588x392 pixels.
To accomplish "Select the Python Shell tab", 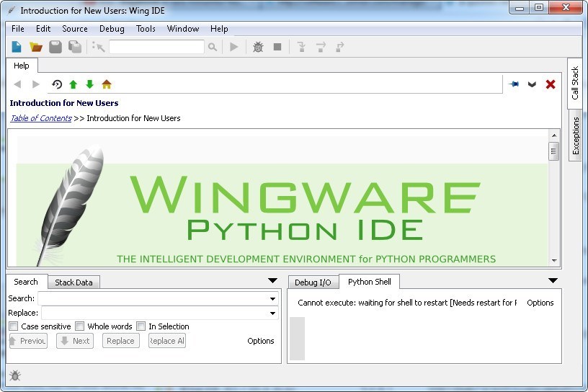I will [x=370, y=282].
